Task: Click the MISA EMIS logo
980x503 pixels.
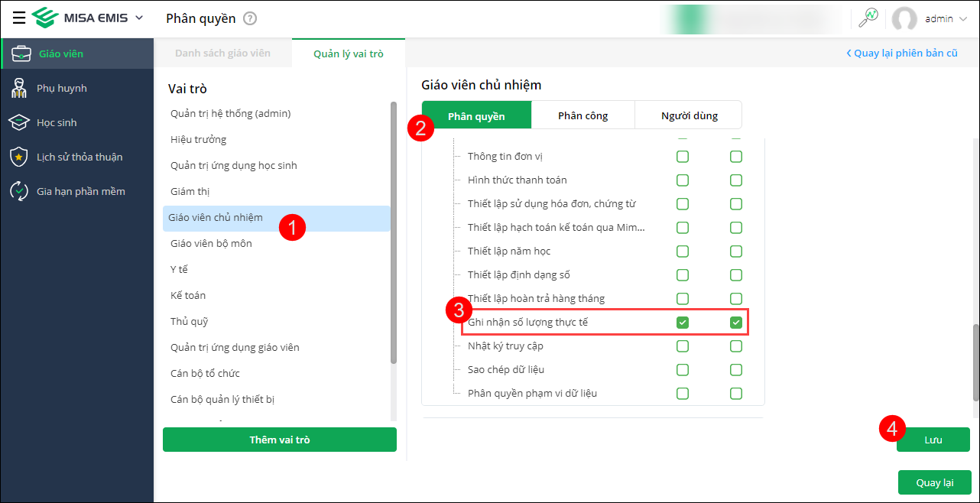Action: tap(46, 18)
